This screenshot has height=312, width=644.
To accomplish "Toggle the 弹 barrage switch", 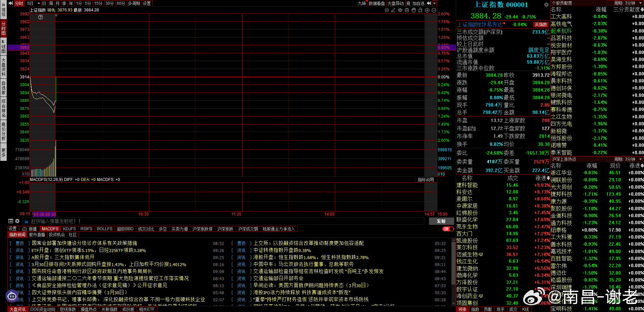I will 448,229.
